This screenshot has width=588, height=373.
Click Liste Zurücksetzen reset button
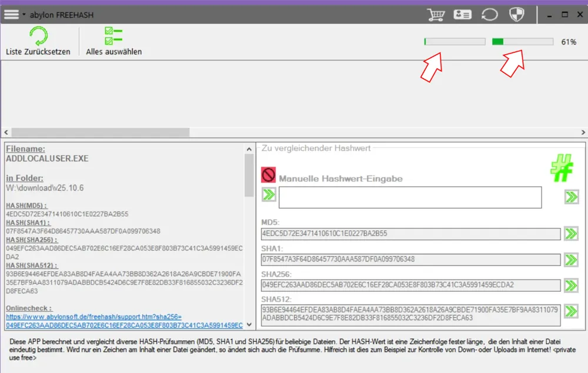(38, 41)
